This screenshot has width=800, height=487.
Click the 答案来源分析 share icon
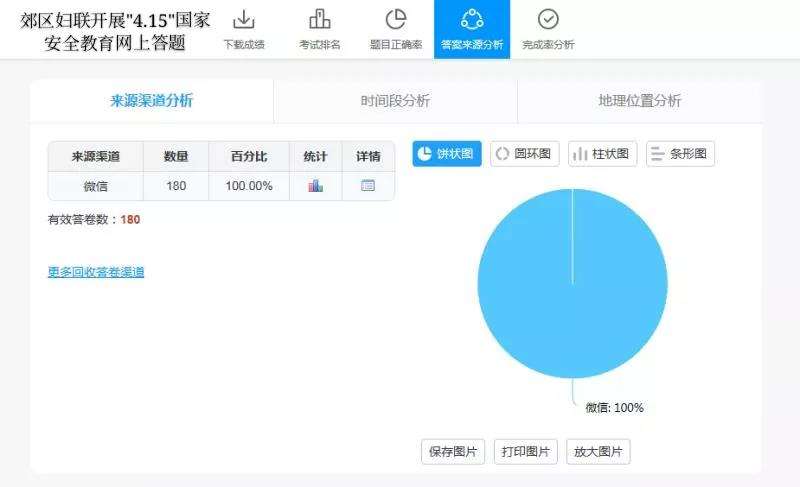point(472,19)
